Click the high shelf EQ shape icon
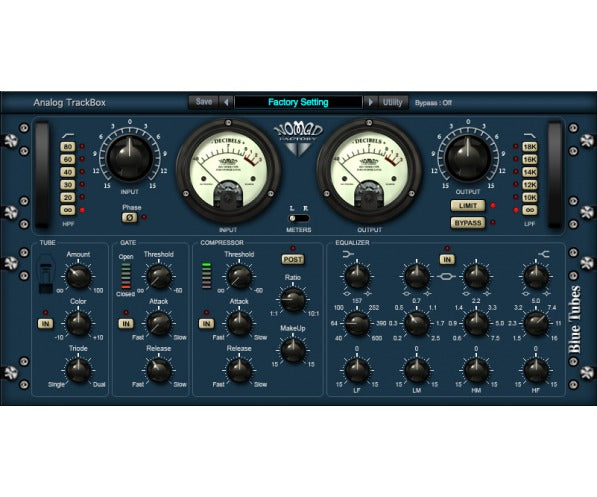Viewport: 597px width, 497px height. point(544,254)
